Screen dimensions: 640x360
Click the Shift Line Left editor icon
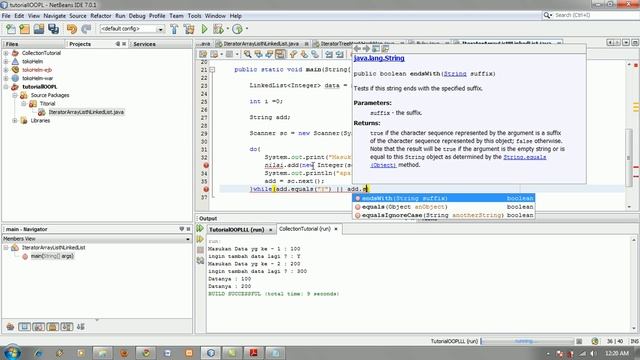coord(329,54)
